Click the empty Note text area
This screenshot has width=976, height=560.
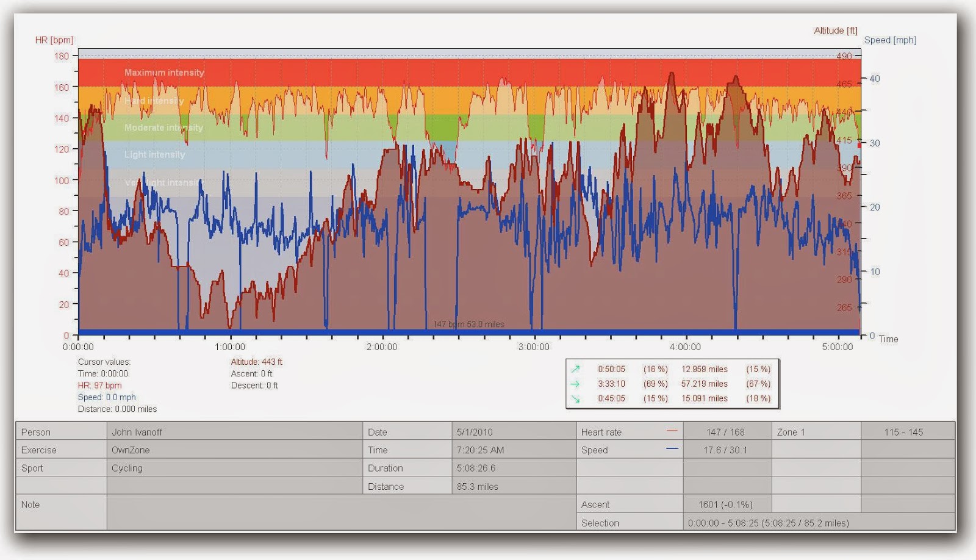pos(342,512)
